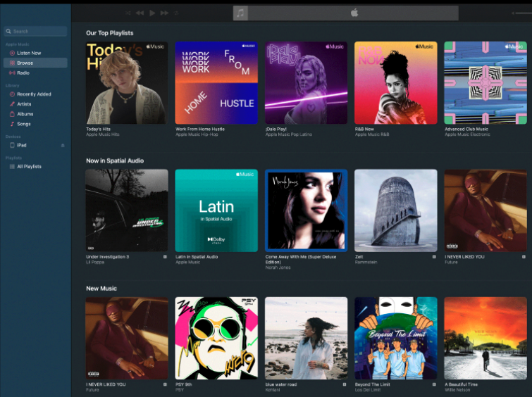
Task: Click the Listen Now sidebar icon
Action: [x=12, y=53]
